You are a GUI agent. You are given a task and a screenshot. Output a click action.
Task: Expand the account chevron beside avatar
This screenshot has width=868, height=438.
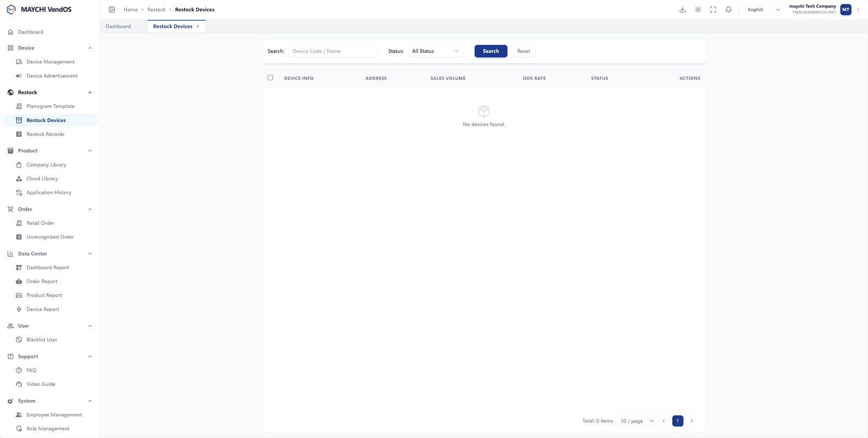tap(858, 10)
